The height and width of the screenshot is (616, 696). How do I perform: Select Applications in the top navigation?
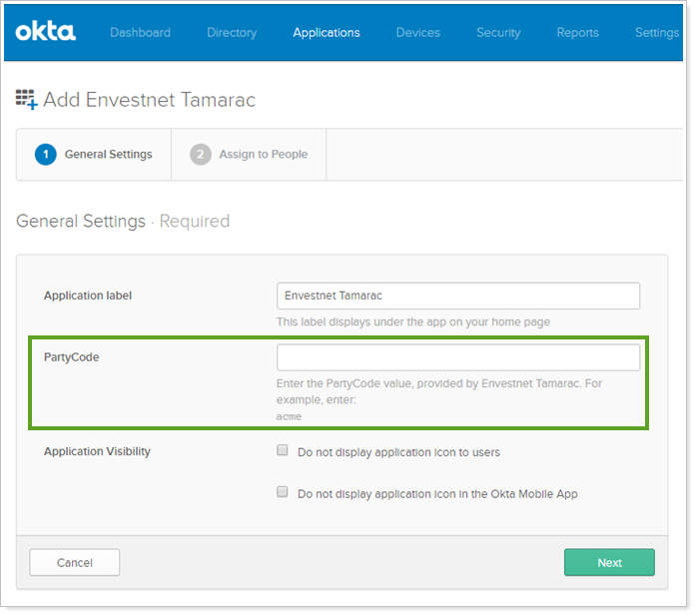327,33
